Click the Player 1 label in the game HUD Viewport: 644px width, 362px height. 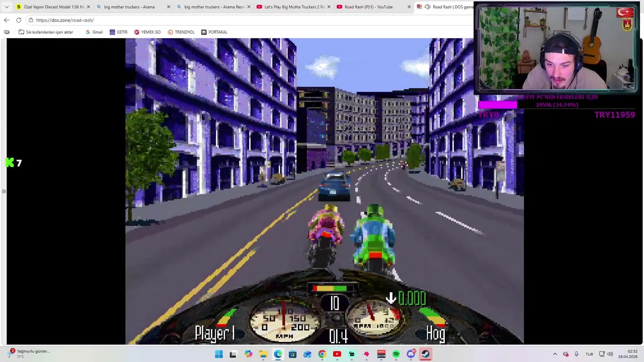[x=215, y=333]
